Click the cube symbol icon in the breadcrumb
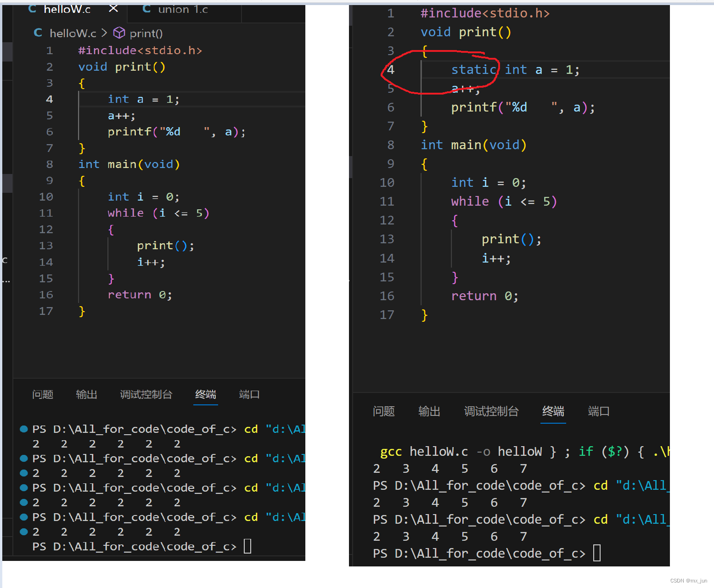The width and height of the screenshot is (714, 588). (x=119, y=33)
